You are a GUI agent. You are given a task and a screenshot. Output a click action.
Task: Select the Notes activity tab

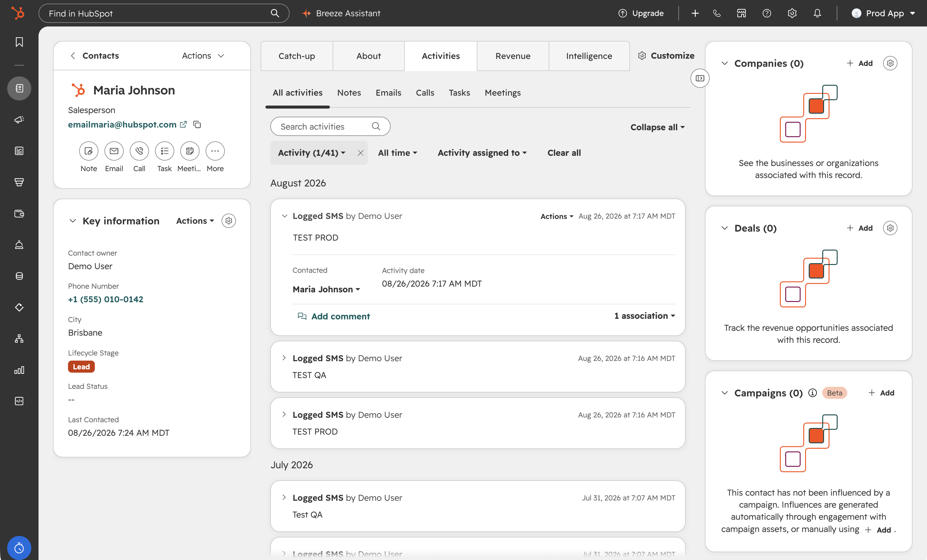[349, 92]
